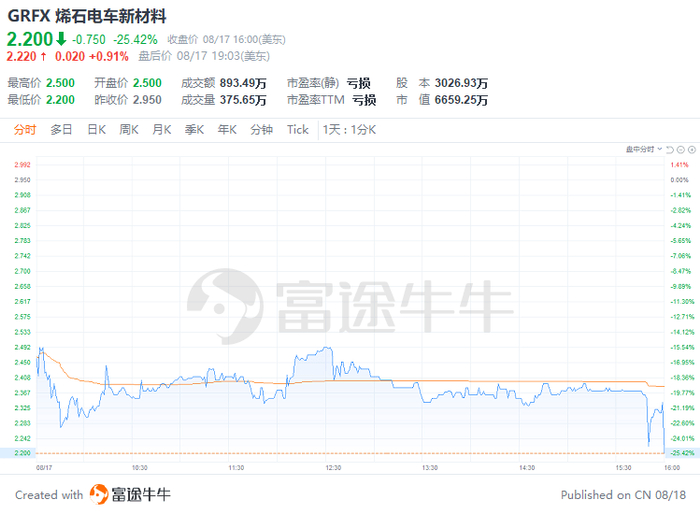Open the 盘中分时 dropdown

click(644, 149)
